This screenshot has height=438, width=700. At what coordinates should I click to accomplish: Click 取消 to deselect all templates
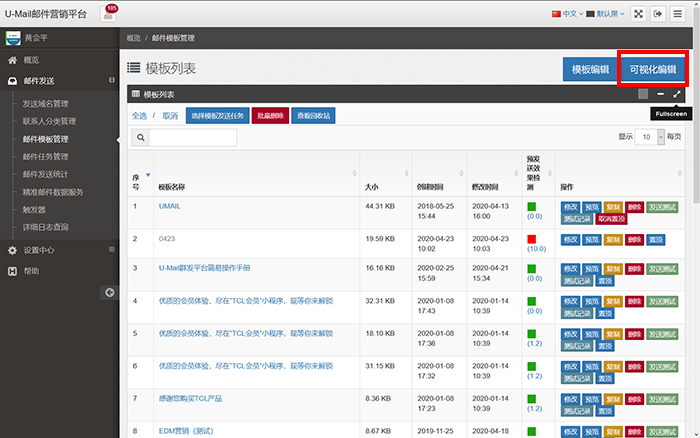pyautogui.click(x=170, y=116)
